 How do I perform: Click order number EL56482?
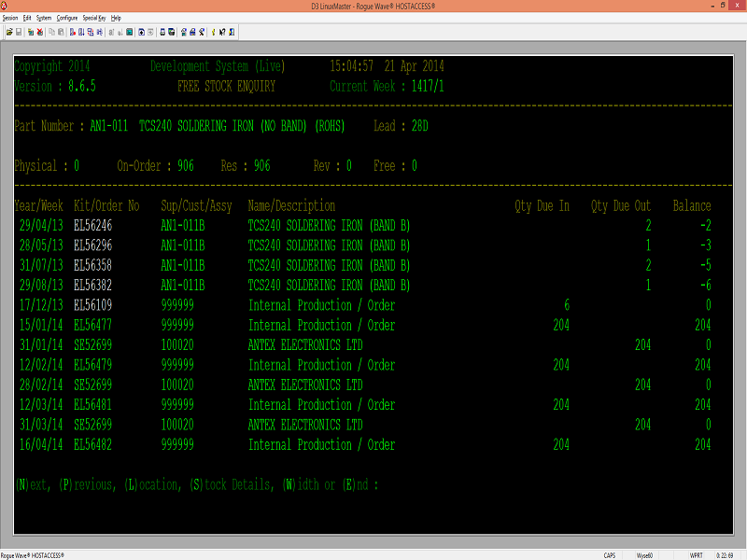(92, 445)
